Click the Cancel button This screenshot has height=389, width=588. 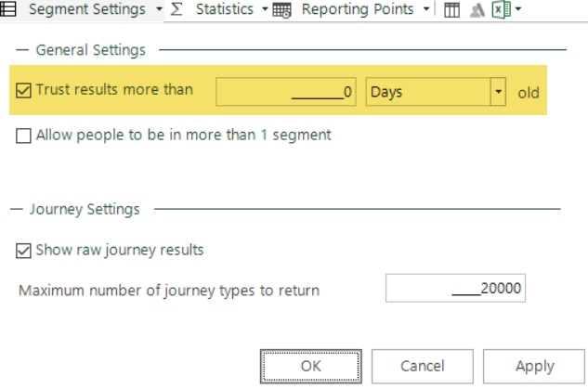(423, 366)
